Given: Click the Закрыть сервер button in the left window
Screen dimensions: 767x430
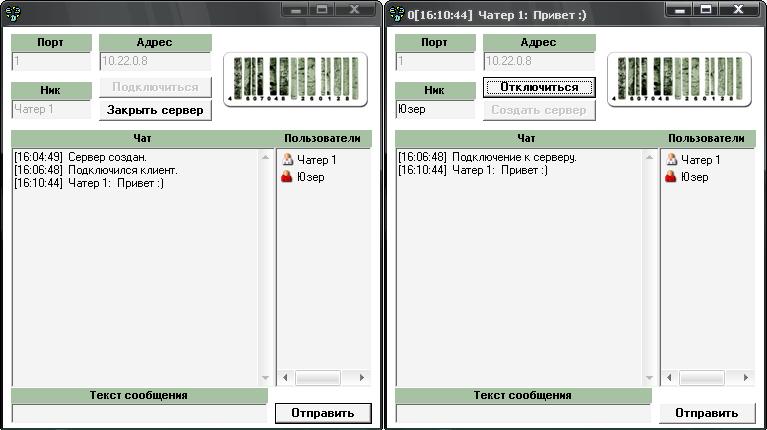Looking at the screenshot, I should 156,110.
